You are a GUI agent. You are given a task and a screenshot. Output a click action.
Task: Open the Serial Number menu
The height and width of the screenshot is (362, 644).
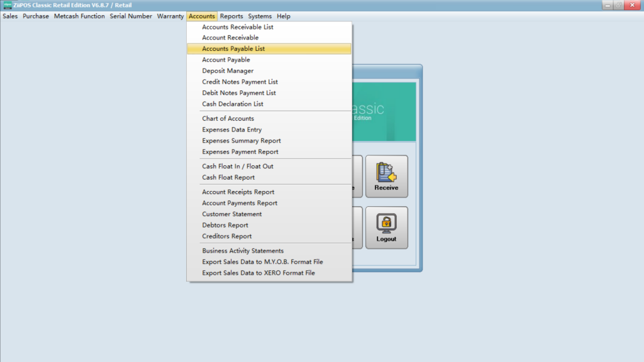pos(131,16)
